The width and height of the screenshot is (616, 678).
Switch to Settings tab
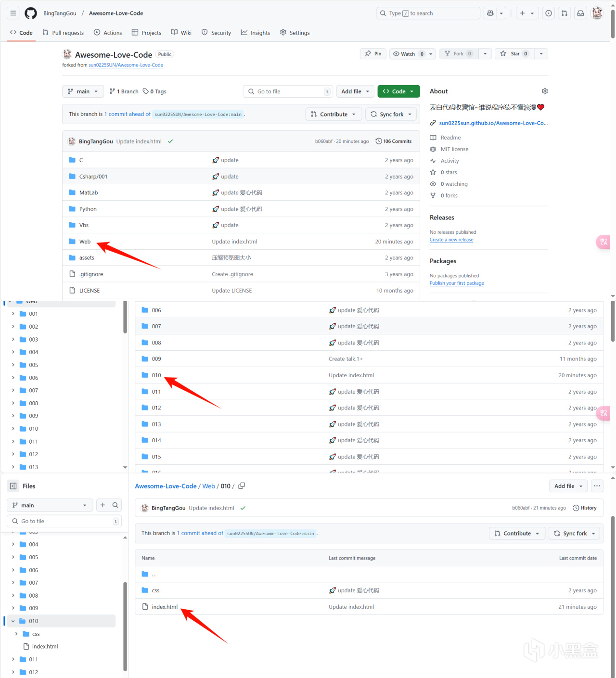pyautogui.click(x=295, y=33)
